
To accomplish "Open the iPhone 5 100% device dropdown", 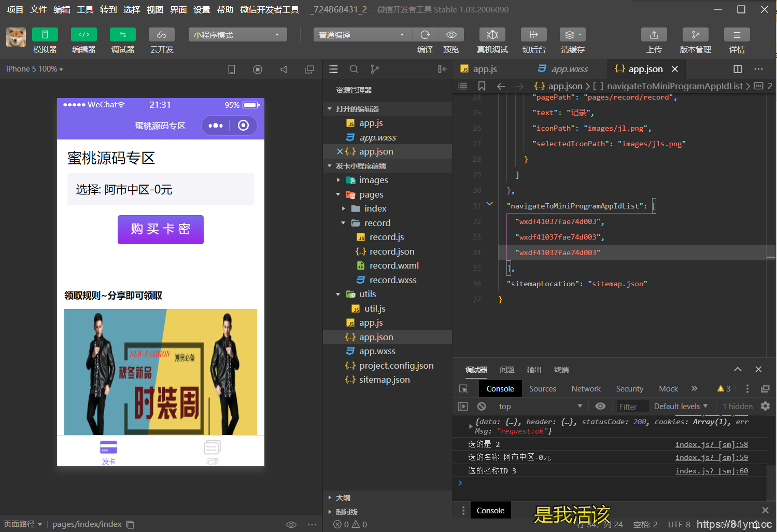I will tap(34, 68).
